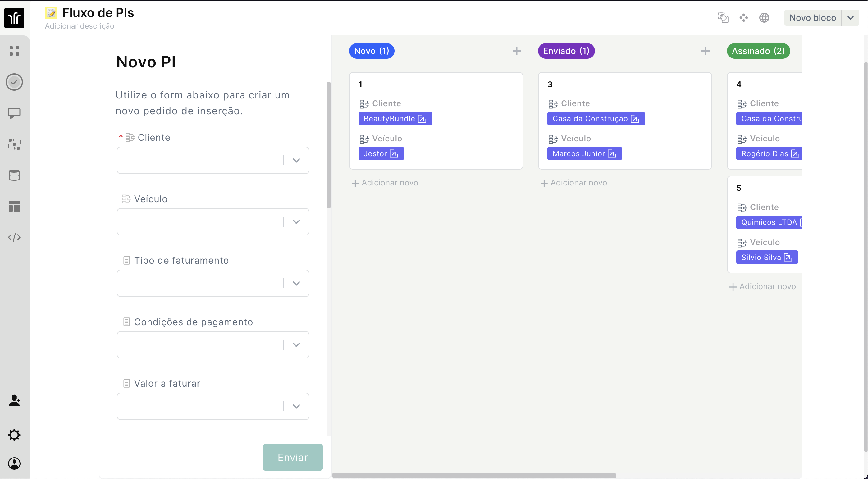
Task: Open tasks checkmark icon in sidebar
Action: 14,82
